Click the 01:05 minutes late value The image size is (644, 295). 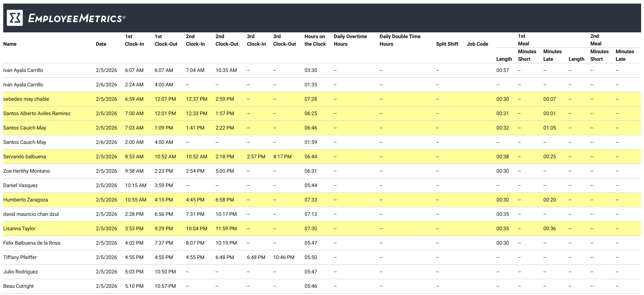pyautogui.click(x=549, y=128)
